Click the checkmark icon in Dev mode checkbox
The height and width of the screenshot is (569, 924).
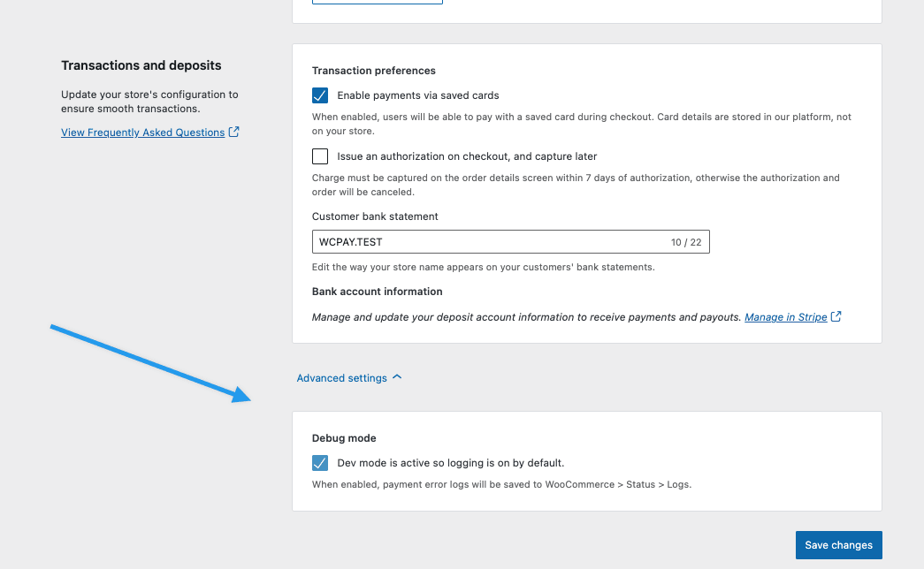pyautogui.click(x=320, y=462)
